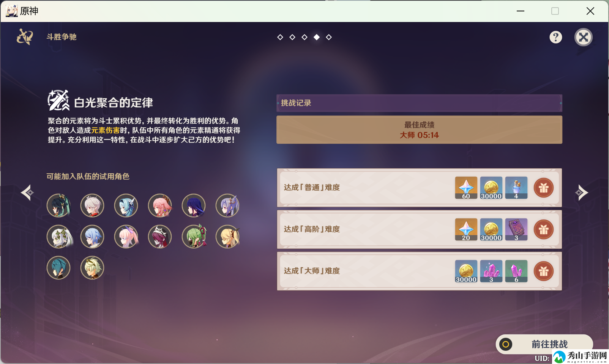
Task: Claim the 大师 difficulty reward gift icon
Action: coord(544,271)
